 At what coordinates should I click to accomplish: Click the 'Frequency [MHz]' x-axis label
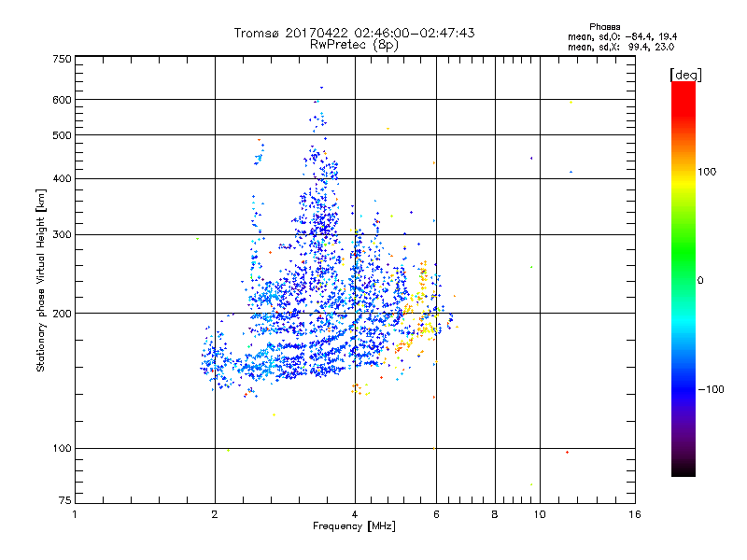(354, 526)
